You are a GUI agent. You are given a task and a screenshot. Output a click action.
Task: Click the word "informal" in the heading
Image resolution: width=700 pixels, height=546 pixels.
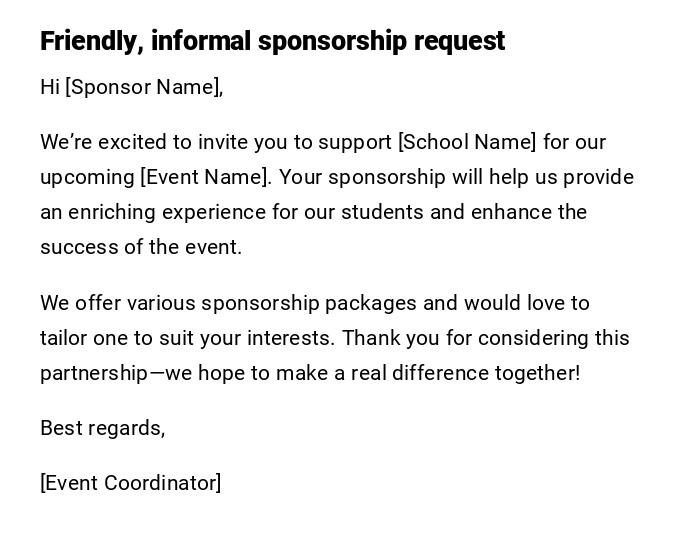click(200, 41)
